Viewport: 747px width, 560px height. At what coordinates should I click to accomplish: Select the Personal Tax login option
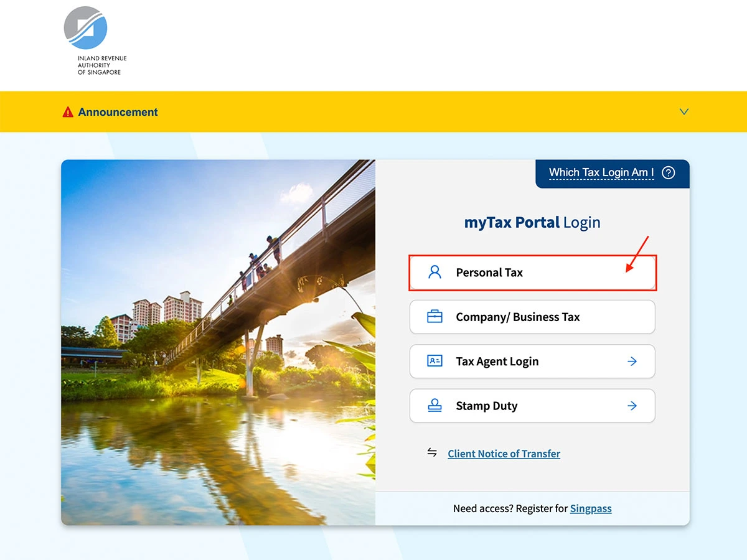(532, 273)
